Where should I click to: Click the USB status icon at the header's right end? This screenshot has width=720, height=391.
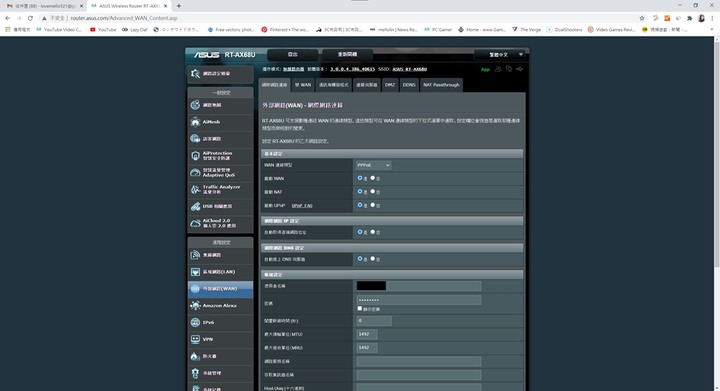(519, 69)
